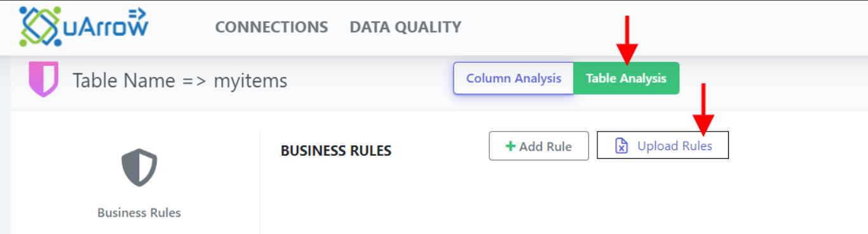Click the Upload Rules button
Screen dimensions: 868x234
(x=663, y=146)
